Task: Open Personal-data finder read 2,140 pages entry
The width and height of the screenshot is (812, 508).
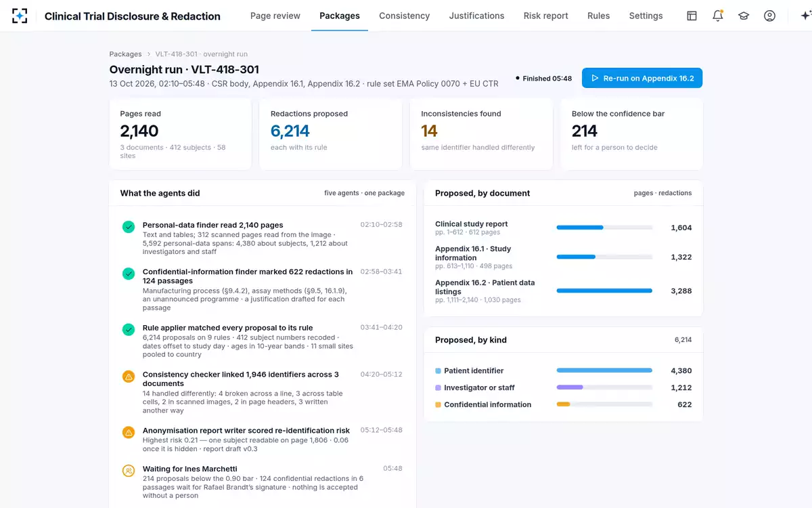Action: [263, 238]
